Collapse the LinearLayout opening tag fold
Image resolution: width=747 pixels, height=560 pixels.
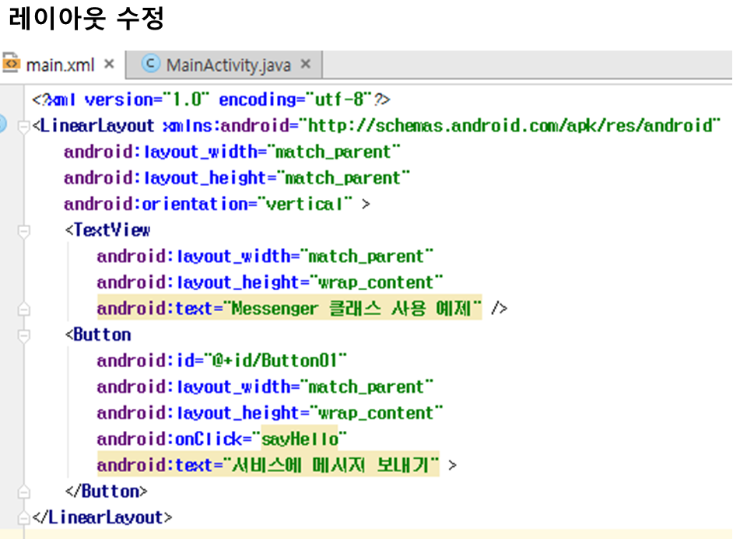25,125
